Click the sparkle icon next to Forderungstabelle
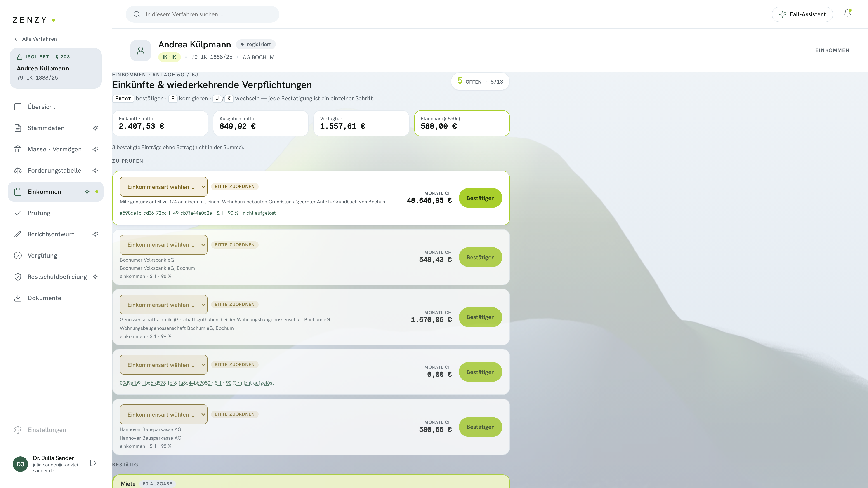The image size is (868, 488). 95,170
